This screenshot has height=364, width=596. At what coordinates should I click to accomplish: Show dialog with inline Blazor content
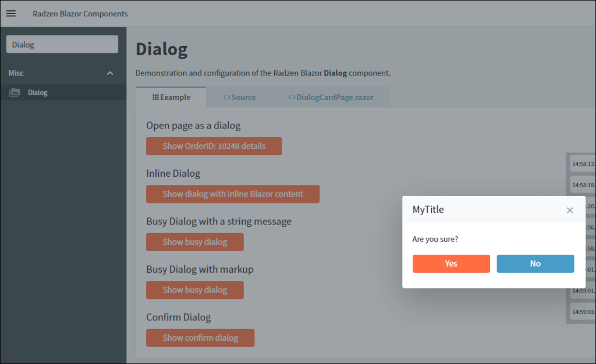[x=233, y=194]
